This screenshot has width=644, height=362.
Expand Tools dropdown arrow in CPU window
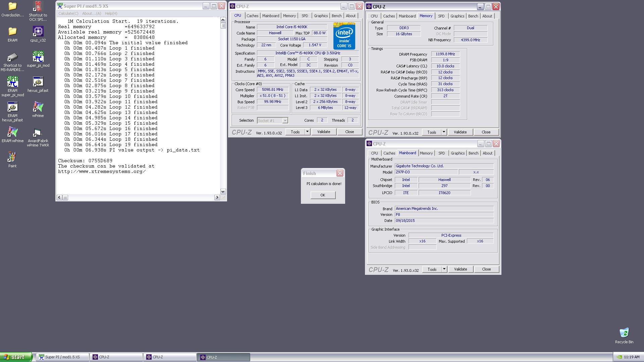point(307,132)
